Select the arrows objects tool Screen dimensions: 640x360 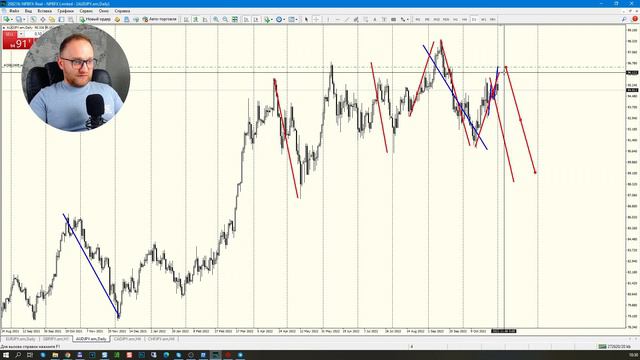click(402, 19)
